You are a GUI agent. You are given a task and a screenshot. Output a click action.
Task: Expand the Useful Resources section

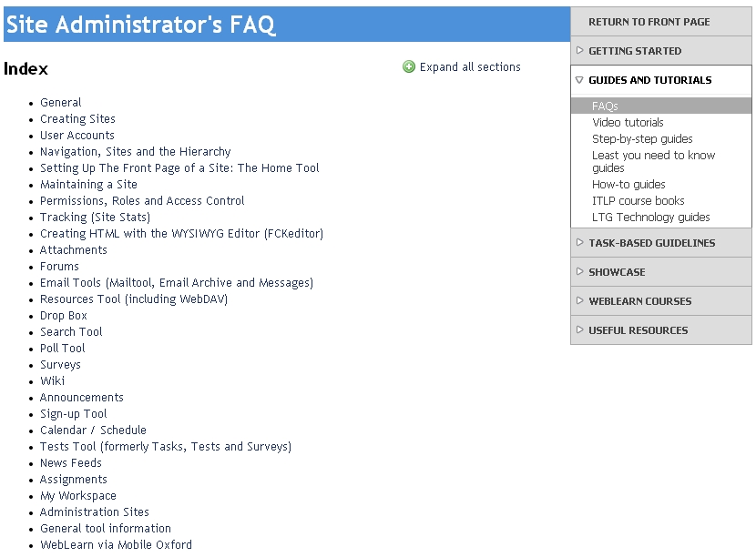638,330
